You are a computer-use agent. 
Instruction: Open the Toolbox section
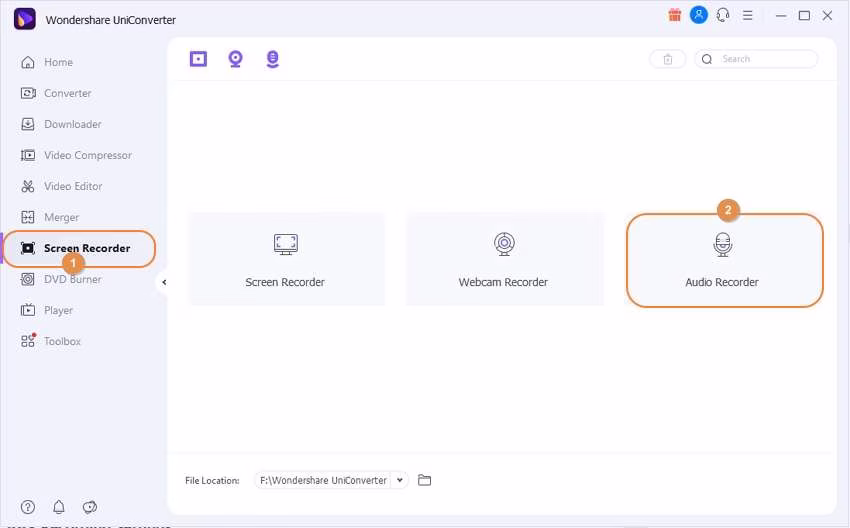[x=50, y=341]
